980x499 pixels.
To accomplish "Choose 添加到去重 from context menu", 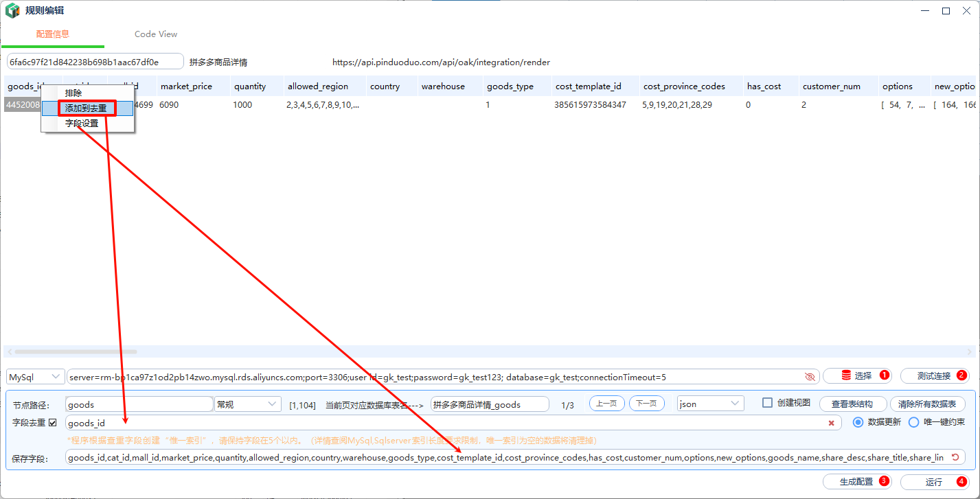I will (x=87, y=108).
